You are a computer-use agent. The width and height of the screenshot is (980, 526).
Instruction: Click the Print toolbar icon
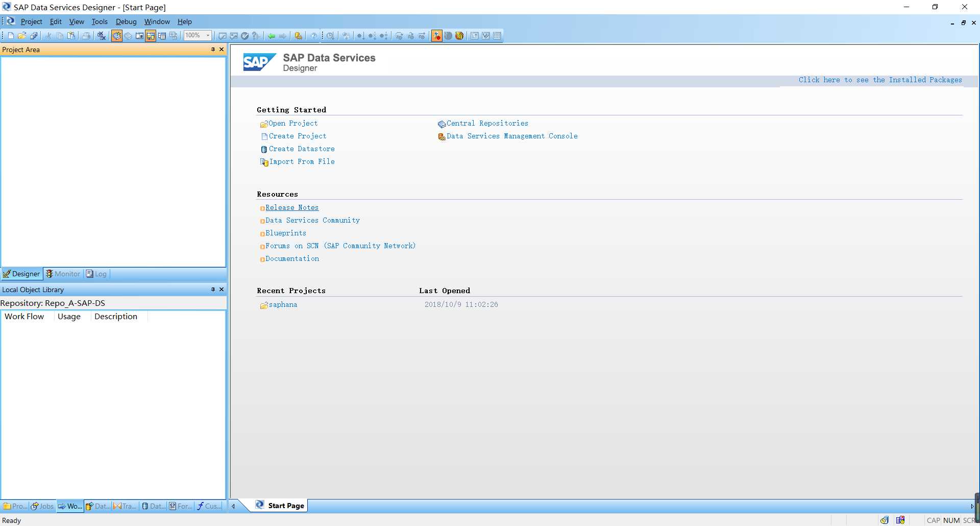(x=86, y=36)
